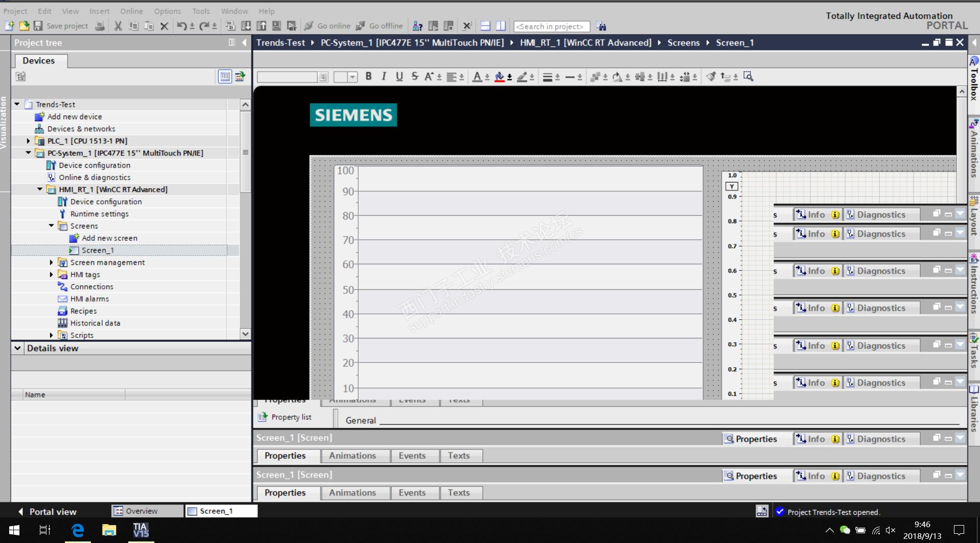Viewport: 980px width, 543px height.
Task: Click the increase font size icon
Action: (x=429, y=77)
